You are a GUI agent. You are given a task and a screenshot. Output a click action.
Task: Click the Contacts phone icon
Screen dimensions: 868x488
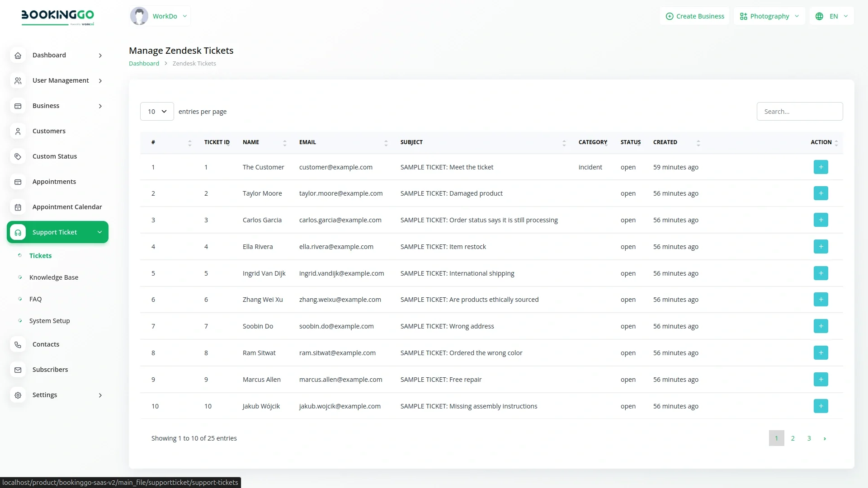(x=18, y=344)
